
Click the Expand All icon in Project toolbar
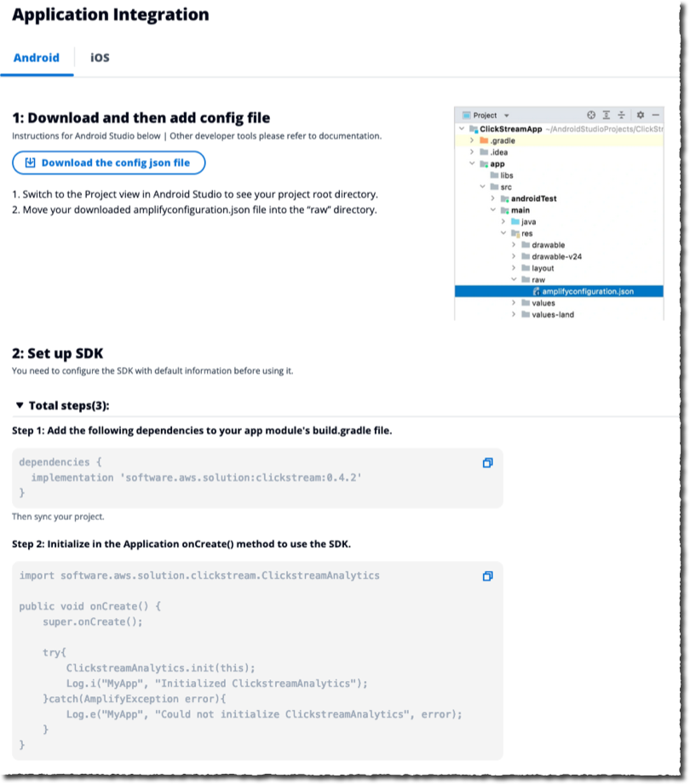[x=607, y=115]
